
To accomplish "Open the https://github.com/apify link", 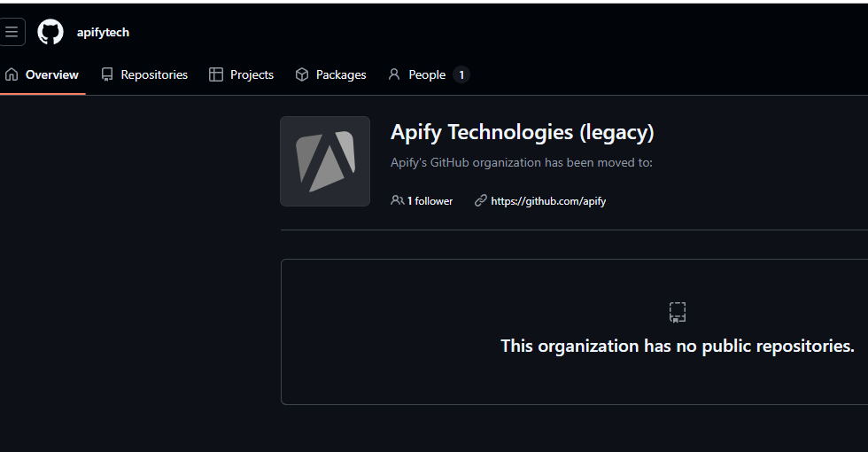I will pos(548,201).
